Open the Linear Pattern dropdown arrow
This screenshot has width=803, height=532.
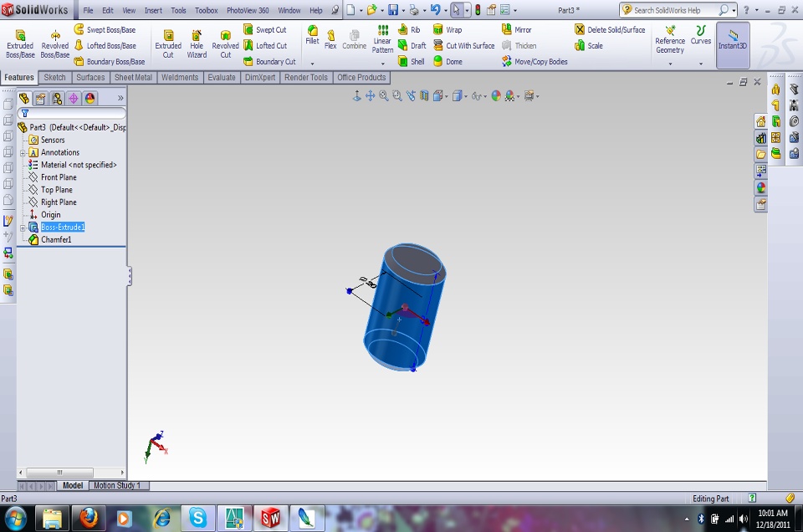pos(382,64)
